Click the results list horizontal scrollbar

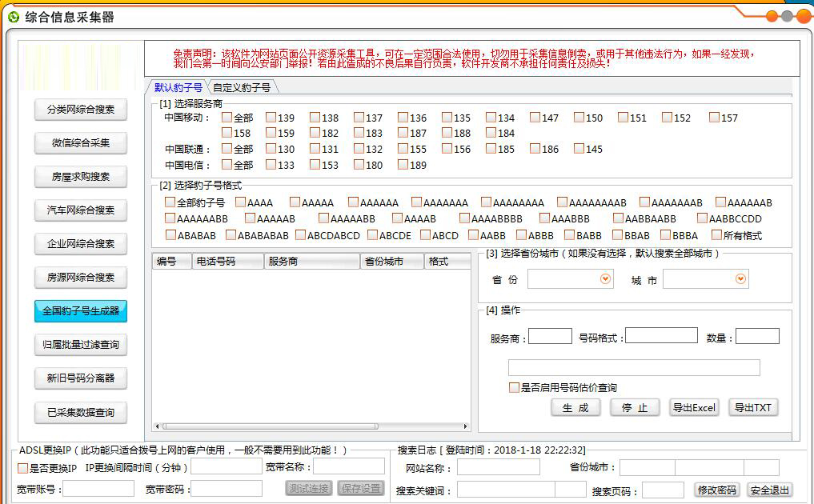click(311, 426)
